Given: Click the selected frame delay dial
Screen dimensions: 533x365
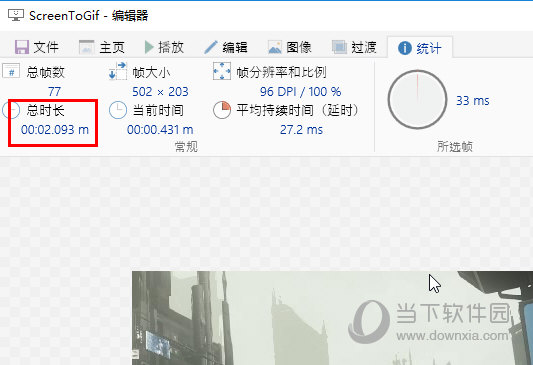Looking at the screenshot, I should tap(417, 100).
